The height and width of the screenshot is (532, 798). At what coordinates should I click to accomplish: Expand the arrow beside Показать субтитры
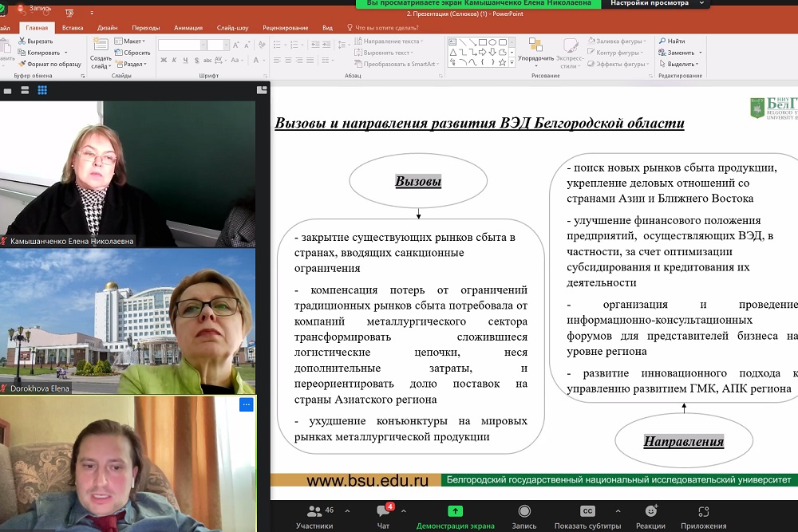point(618,511)
